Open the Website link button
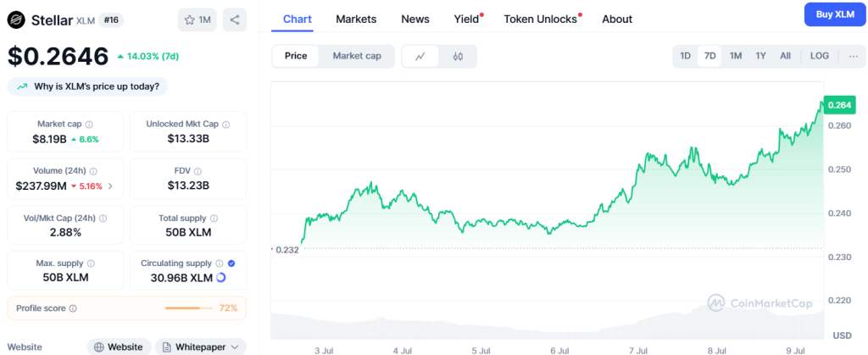868x355 pixels. pyautogui.click(x=119, y=347)
